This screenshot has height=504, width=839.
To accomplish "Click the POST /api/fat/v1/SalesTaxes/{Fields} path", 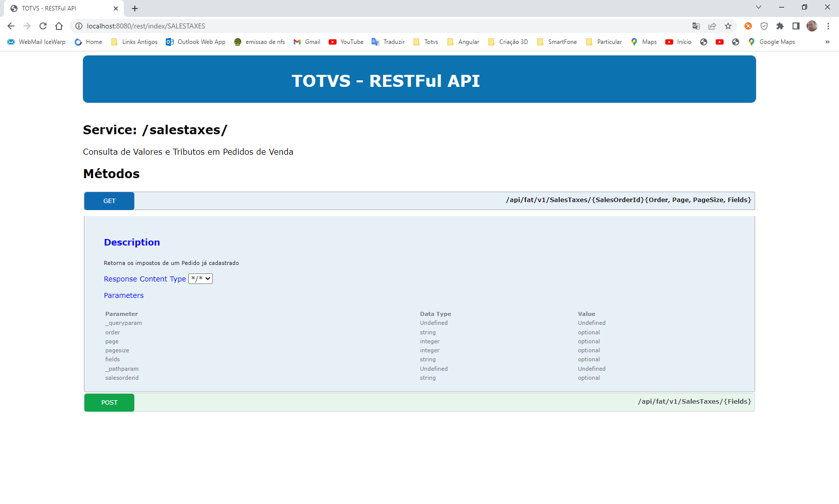I will [x=694, y=401].
